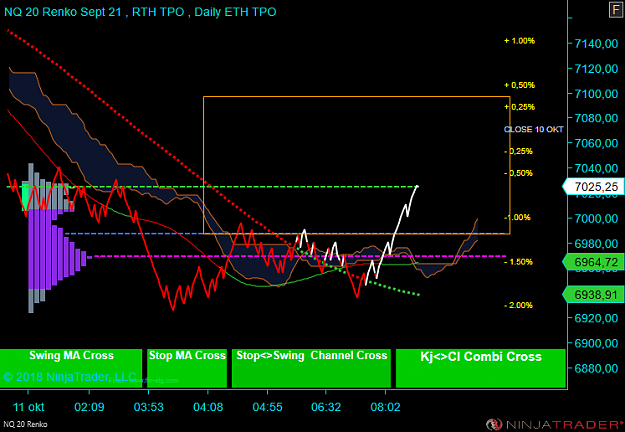The width and height of the screenshot is (625, 432).
Task: Click the 04:55 time axis label
Action: click(267, 407)
